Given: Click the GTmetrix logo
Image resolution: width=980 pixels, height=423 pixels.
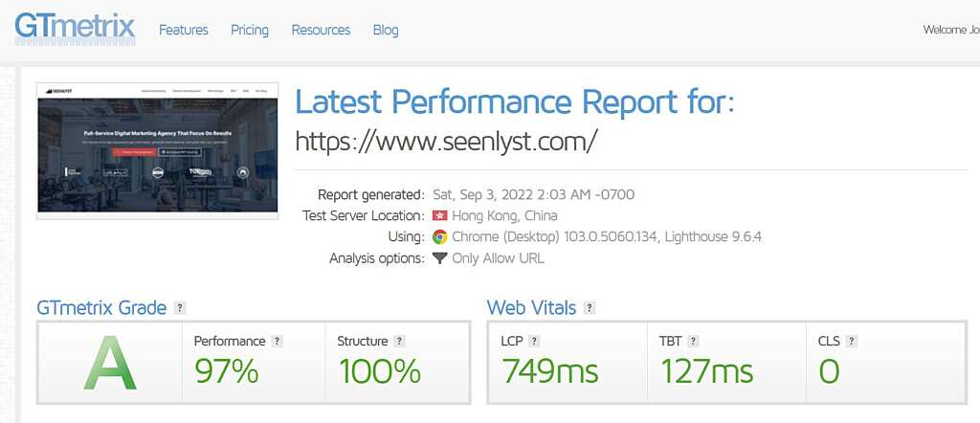Looking at the screenshot, I should (75, 29).
